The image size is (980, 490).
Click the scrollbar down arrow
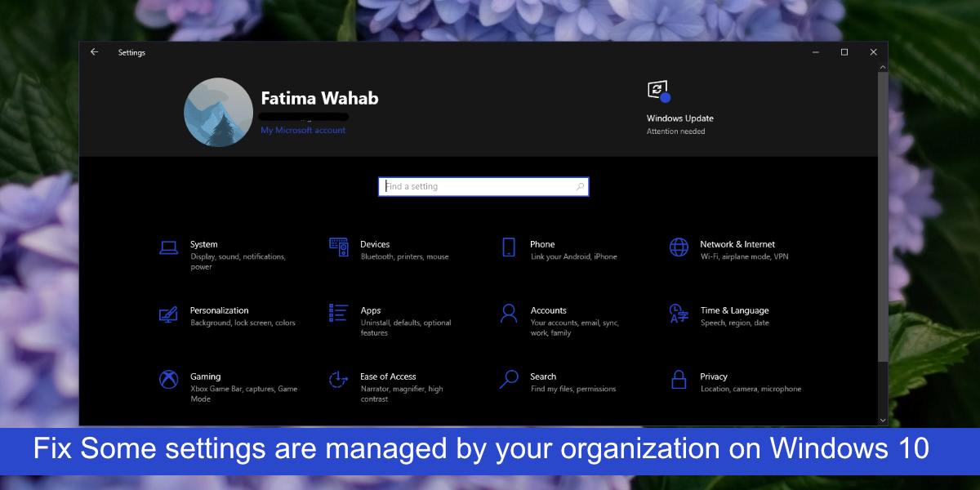[x=883, y=420]
